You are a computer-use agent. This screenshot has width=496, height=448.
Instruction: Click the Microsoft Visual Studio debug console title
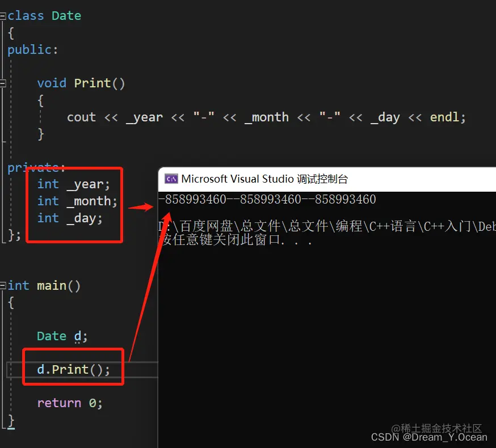264,179
